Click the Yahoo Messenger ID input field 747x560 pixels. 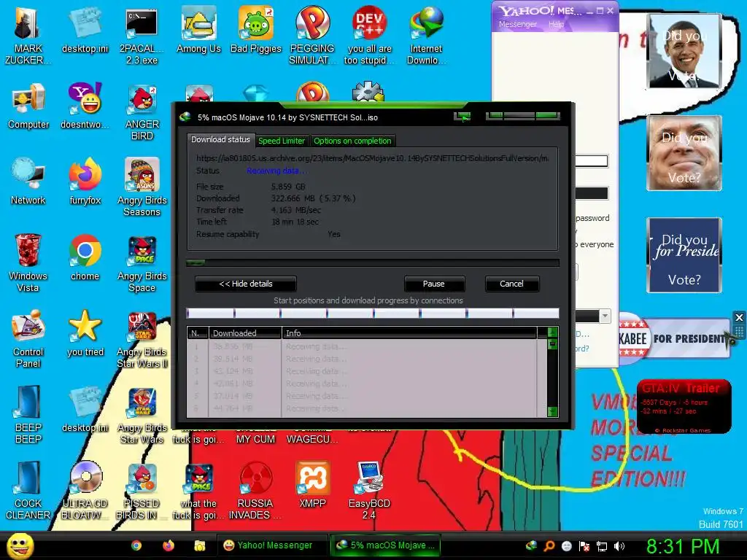tap(591, 161)
